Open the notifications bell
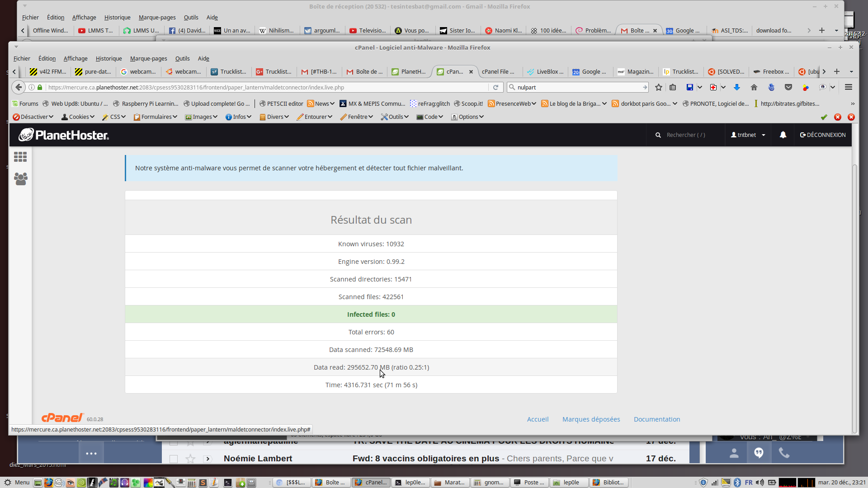 (x=783, y=135)
